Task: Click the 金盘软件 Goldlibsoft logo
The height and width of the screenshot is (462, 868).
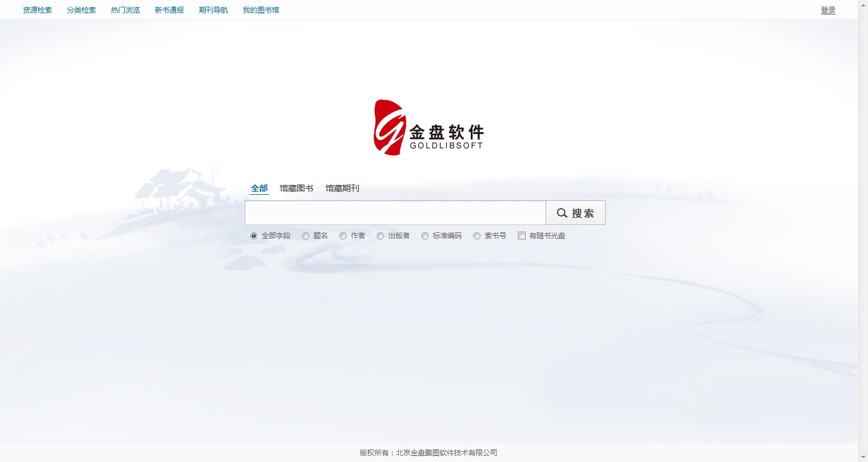Action: tap(429, 128)
